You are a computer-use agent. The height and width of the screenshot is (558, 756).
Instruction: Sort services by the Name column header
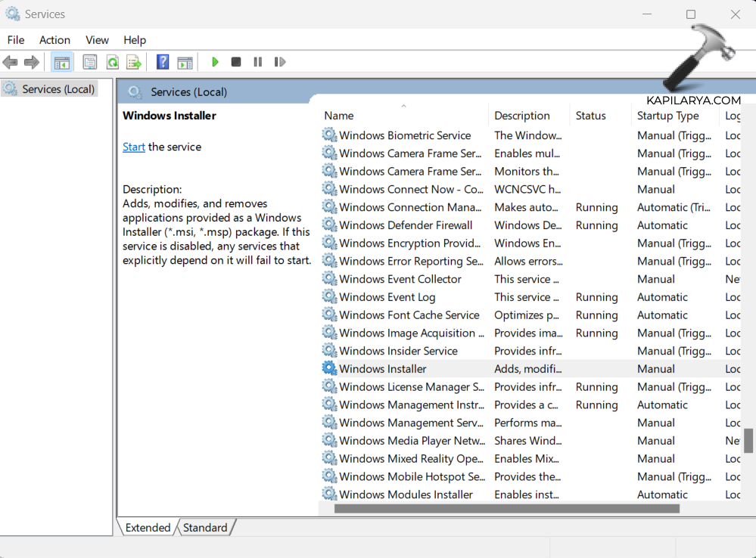pos(339,116)
